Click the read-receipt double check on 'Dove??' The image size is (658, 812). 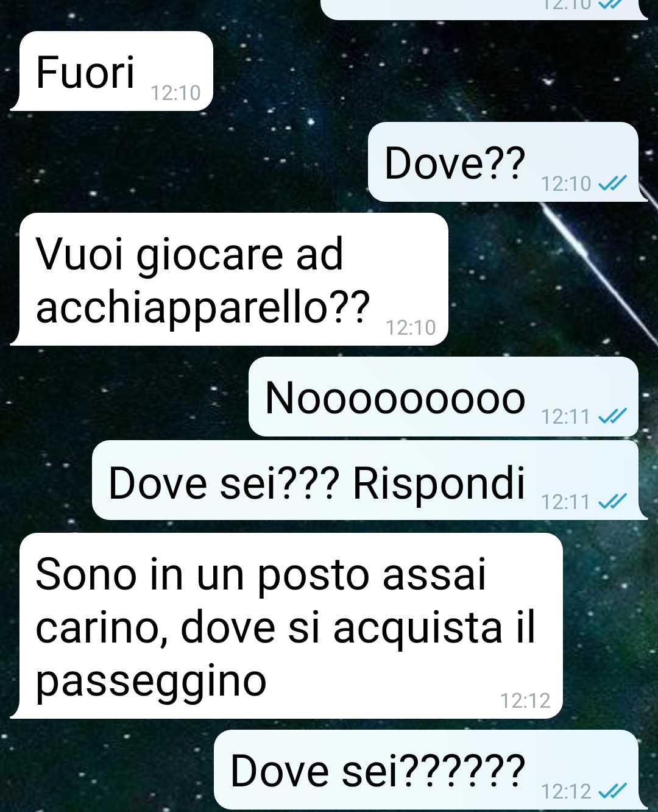pyautogui.click(x=612, y=183)
